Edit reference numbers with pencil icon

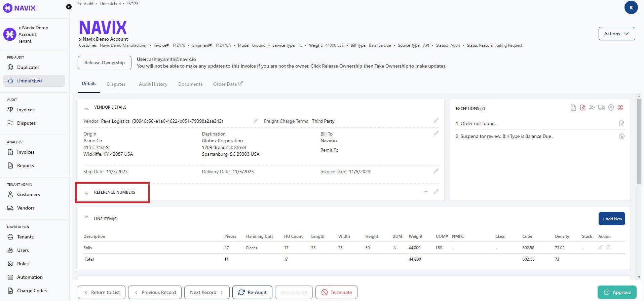[436, 192]
